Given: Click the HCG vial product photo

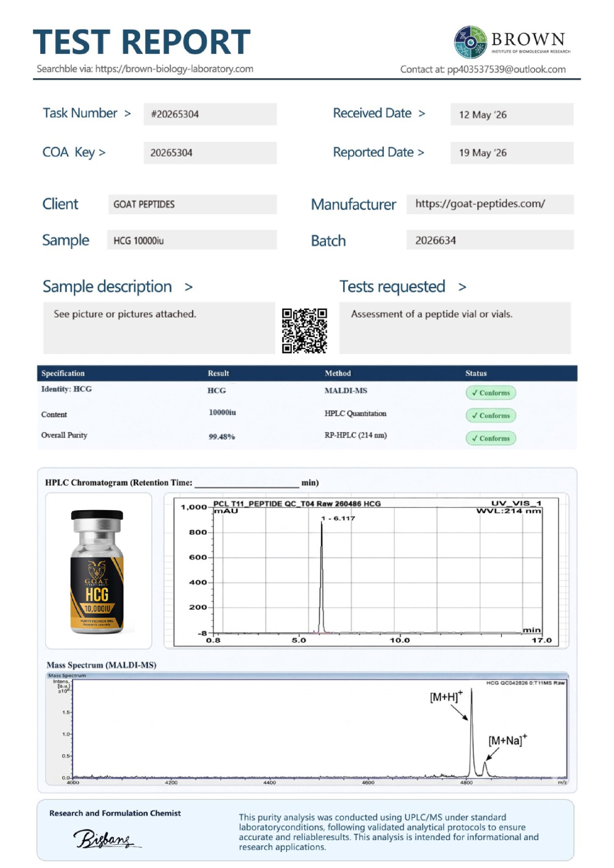Looking at the screenshot, I should pos(97,572).
